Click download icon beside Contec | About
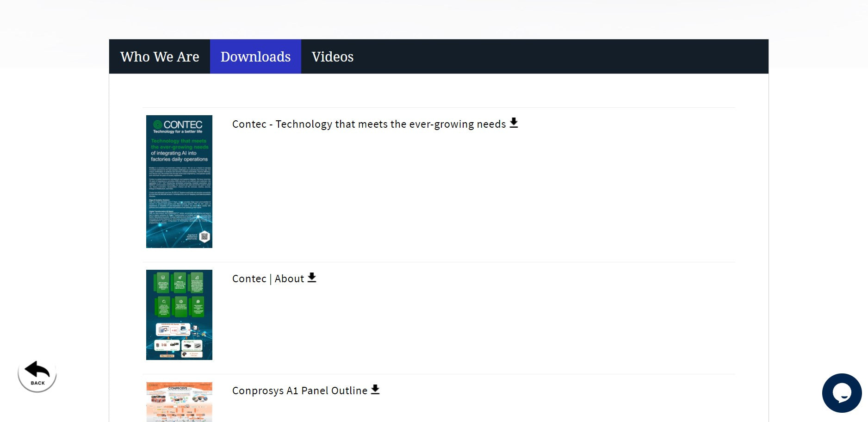 point(312,278)
